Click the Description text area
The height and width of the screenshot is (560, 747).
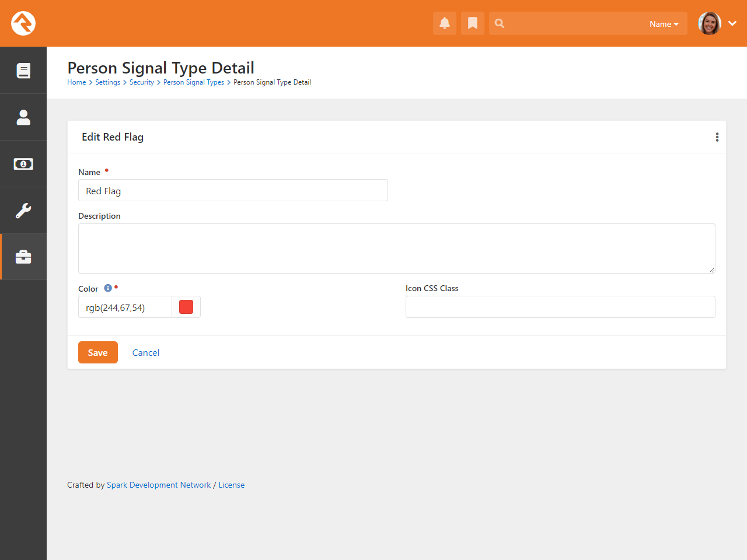click(x=397, y=249)
